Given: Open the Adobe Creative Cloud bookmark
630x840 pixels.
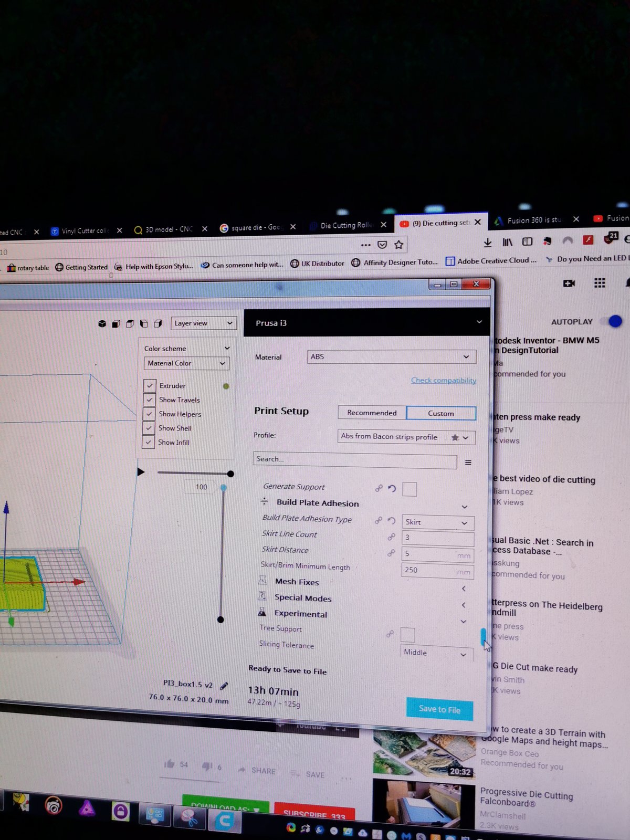Looking at the screenshot, I should (491, 260).
